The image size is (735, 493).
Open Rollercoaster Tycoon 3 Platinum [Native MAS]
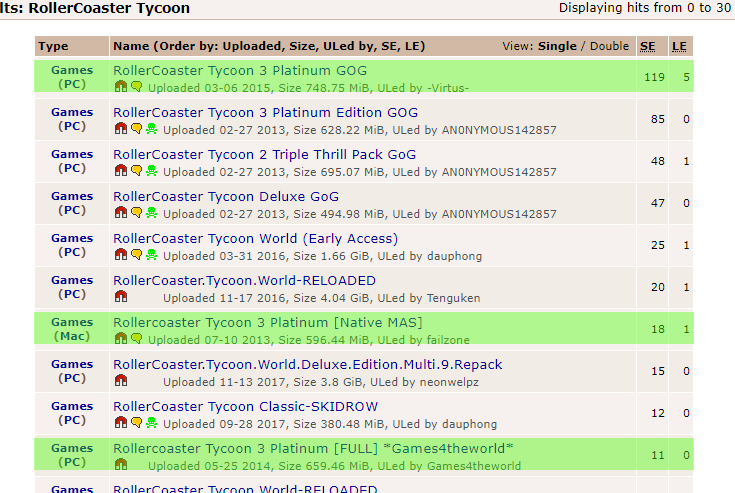268,323
